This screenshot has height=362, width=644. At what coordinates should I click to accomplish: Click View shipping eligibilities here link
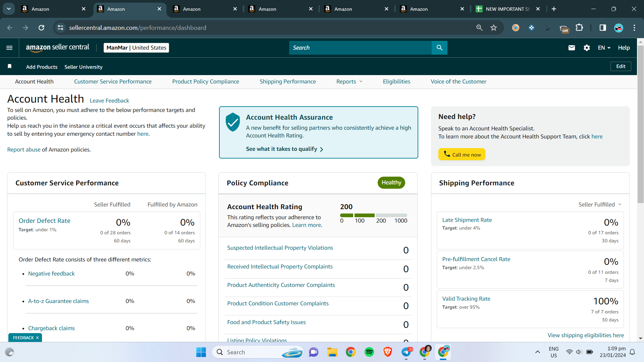(586, 335)
